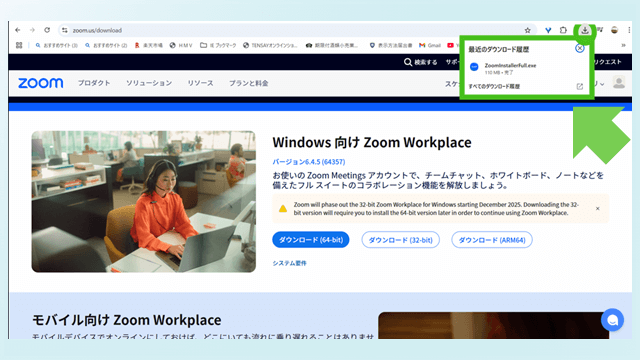Viewport: 640px width, 360px height.
Task: Open the Gmail bookmark
Action: [430, 45]
